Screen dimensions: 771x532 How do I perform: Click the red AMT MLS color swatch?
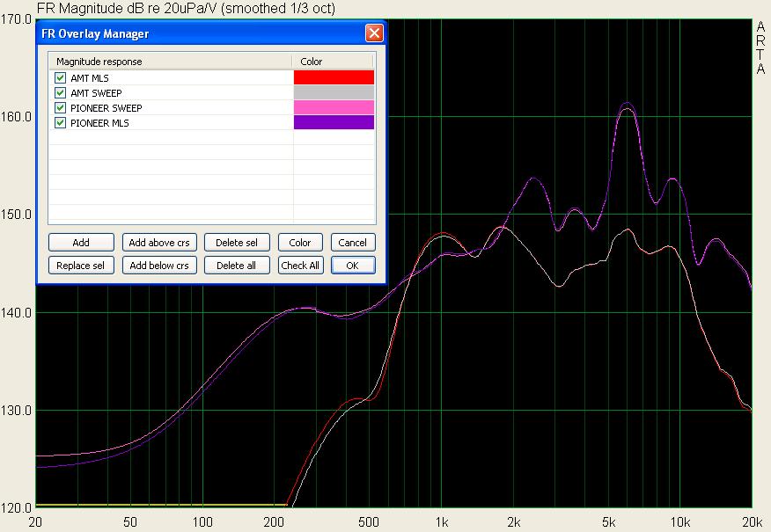click(334, 77)
